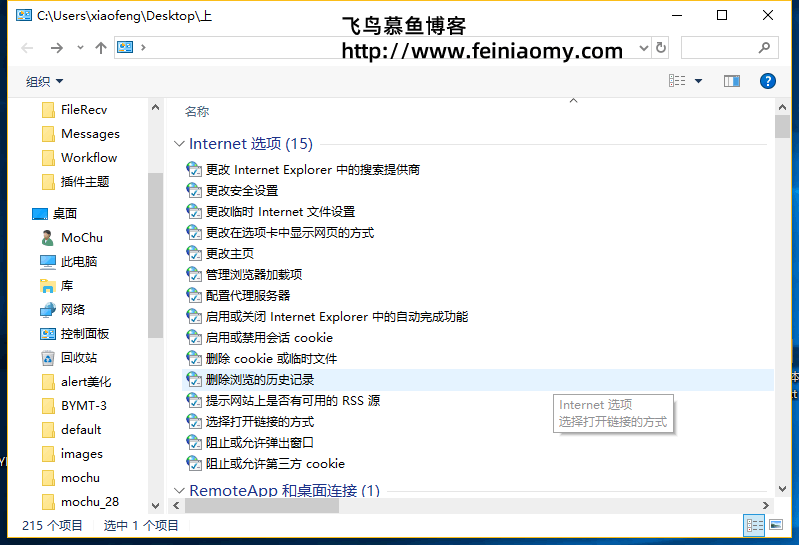Select 提示网站上是否有可用的 RSS 源
The width and height of the screenshot is (799, 545).
[283, 401]
